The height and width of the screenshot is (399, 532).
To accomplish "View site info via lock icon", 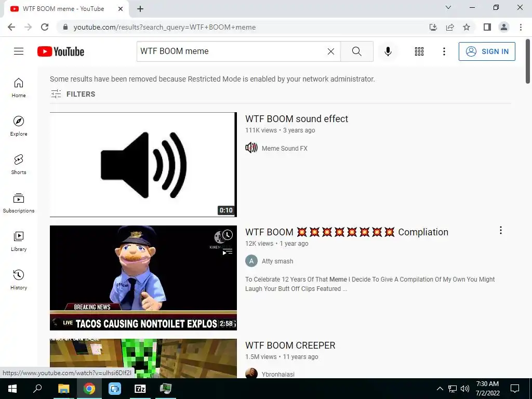I will [65, 27].
